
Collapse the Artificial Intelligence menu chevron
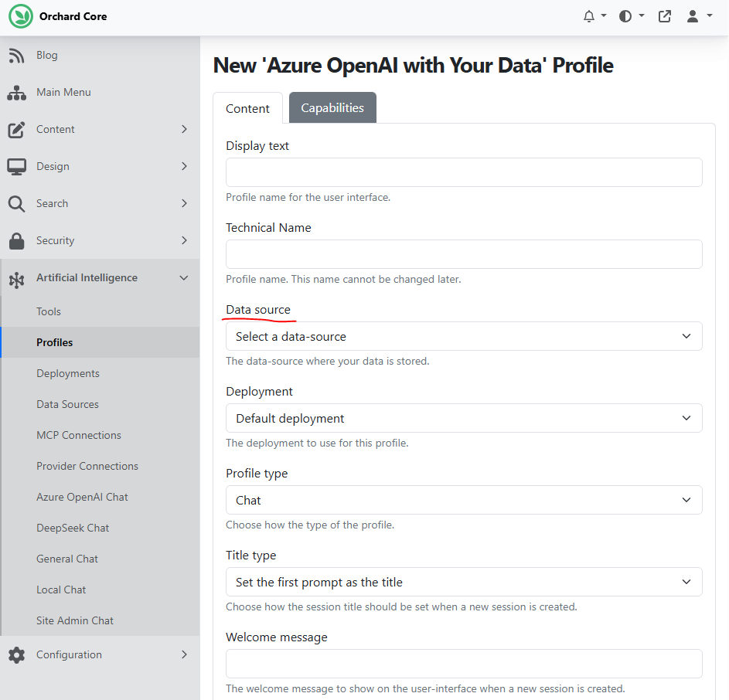click(184, 278)
